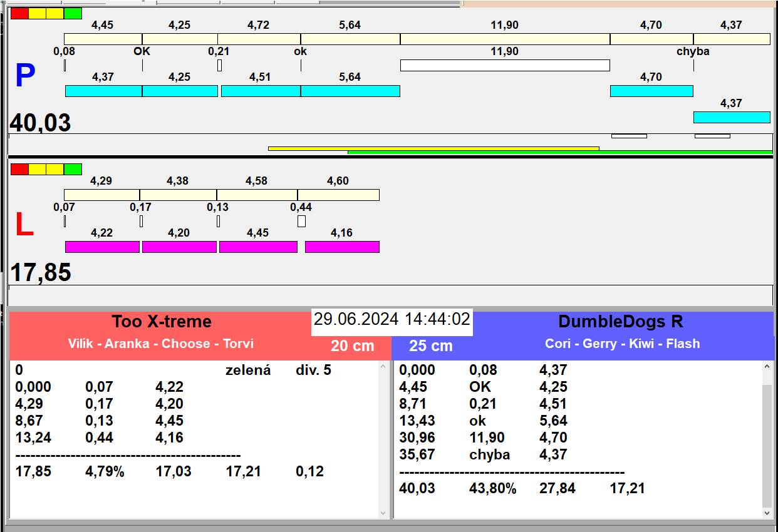Click the red light in the P lane
This screenshot has height=532, width=778.
coord(19,13)
